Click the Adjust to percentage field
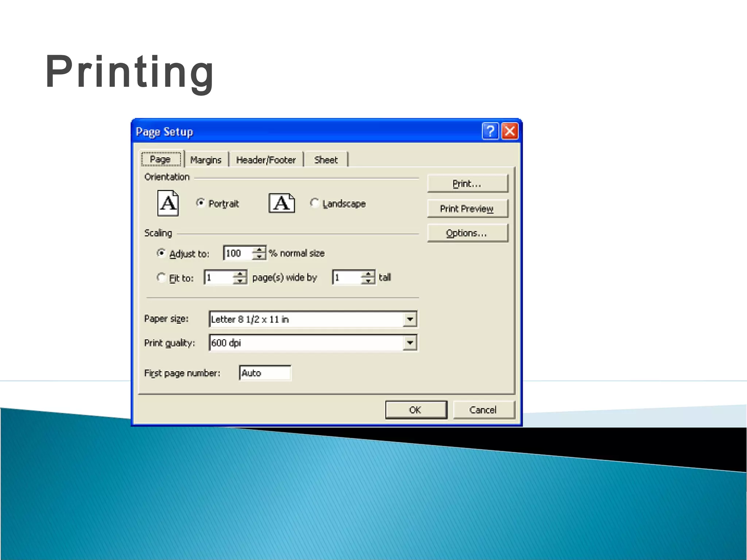This screenshot has height=560, width=747. point(238,253)
